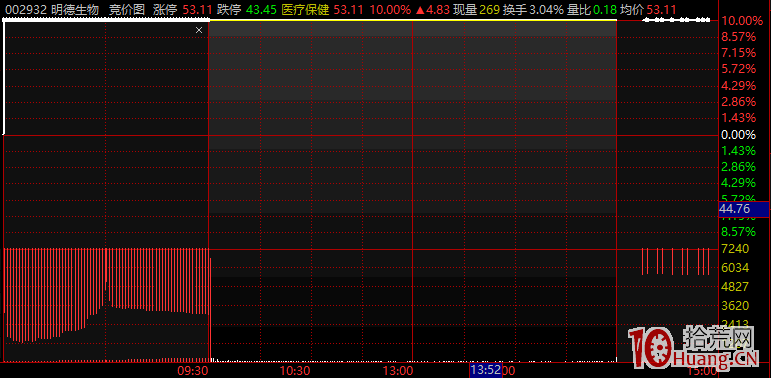This screenshot has width=771, height=378.
Task: Click the 13:00 time axis label
Action: click(x=397, y=370)
